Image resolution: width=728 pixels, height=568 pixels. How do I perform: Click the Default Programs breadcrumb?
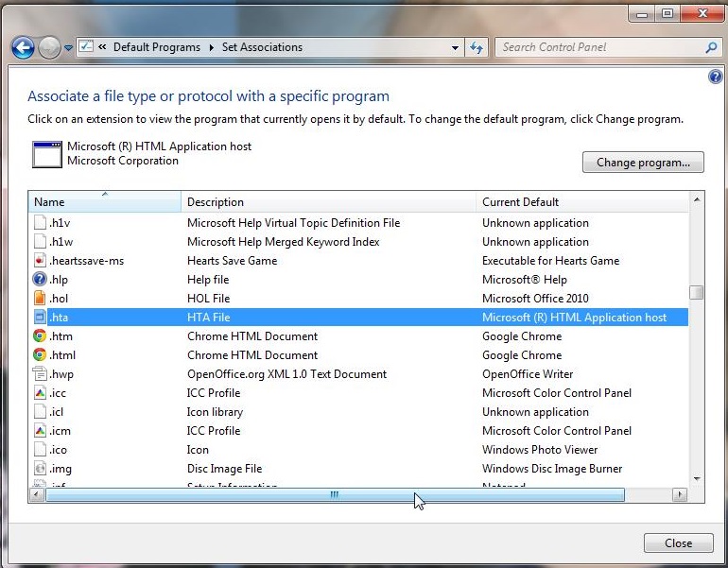pyautogui.click(x=156, y=47)
